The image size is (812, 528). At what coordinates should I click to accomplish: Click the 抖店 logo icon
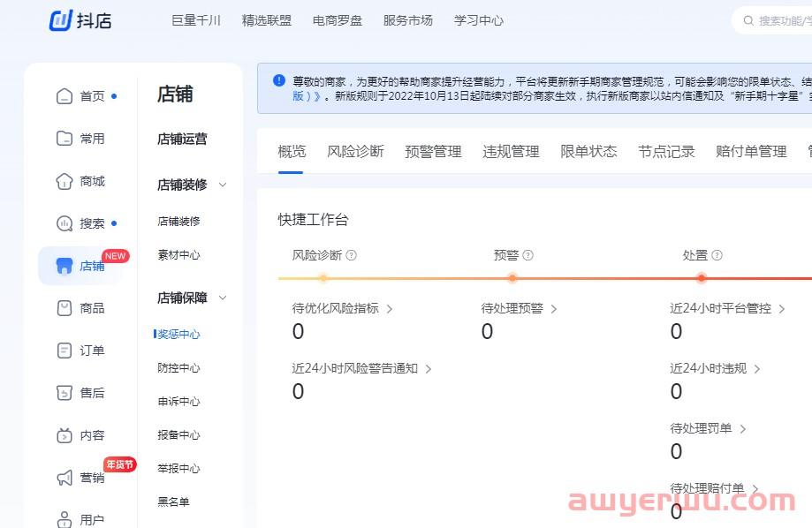[x=60, y=19]
